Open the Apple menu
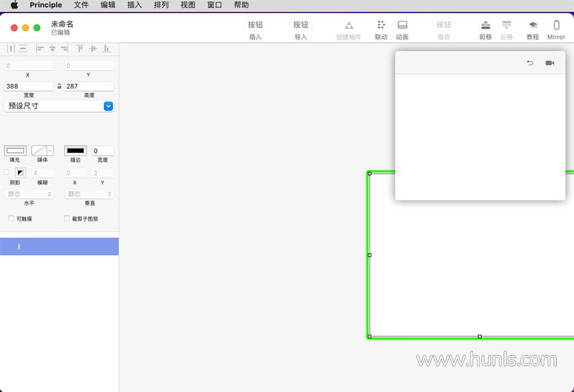Viewport: 574px width, 392px height. 14,5
